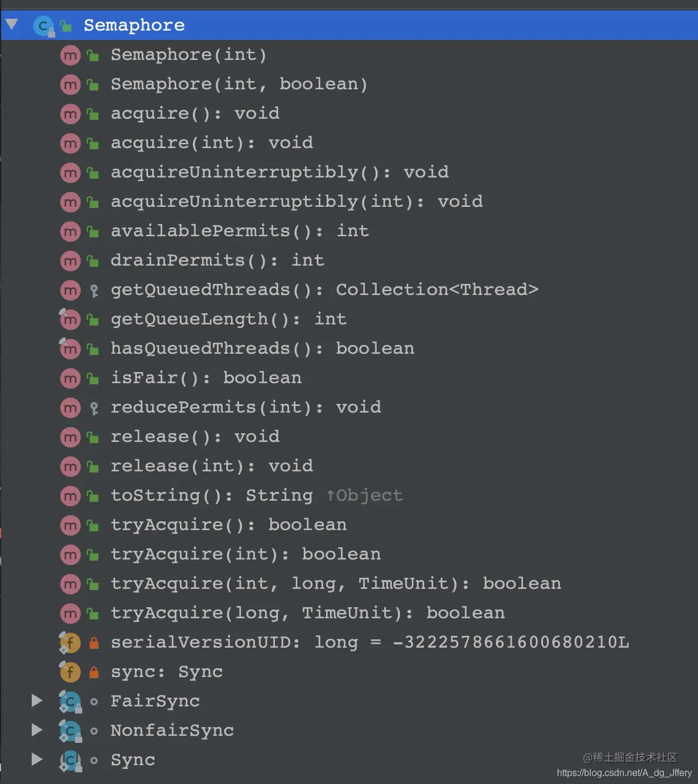Click the public icon beside isFair()
Screen dimensions: 698x784
pos(93,378)
